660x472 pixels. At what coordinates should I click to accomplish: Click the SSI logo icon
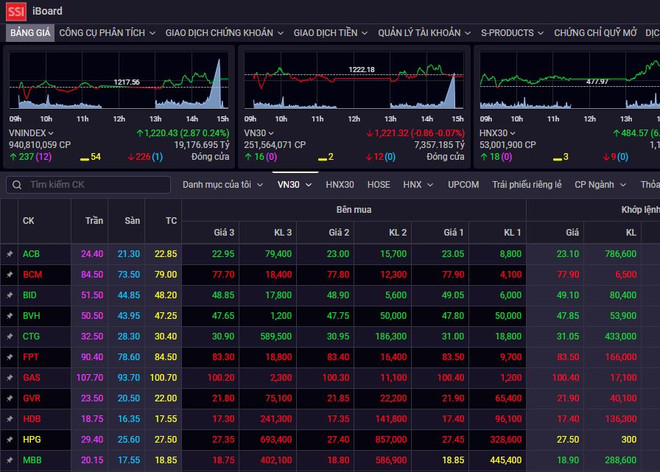tap(15, 11)
